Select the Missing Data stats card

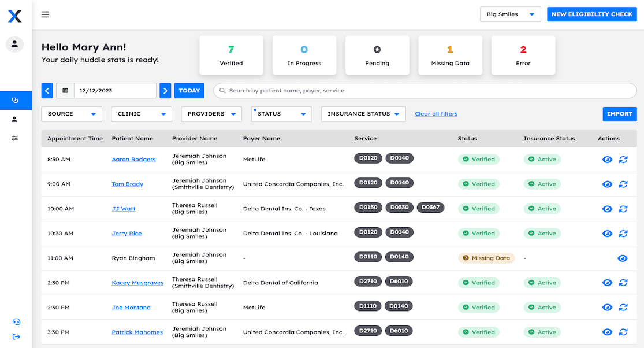tap(450, 55)
